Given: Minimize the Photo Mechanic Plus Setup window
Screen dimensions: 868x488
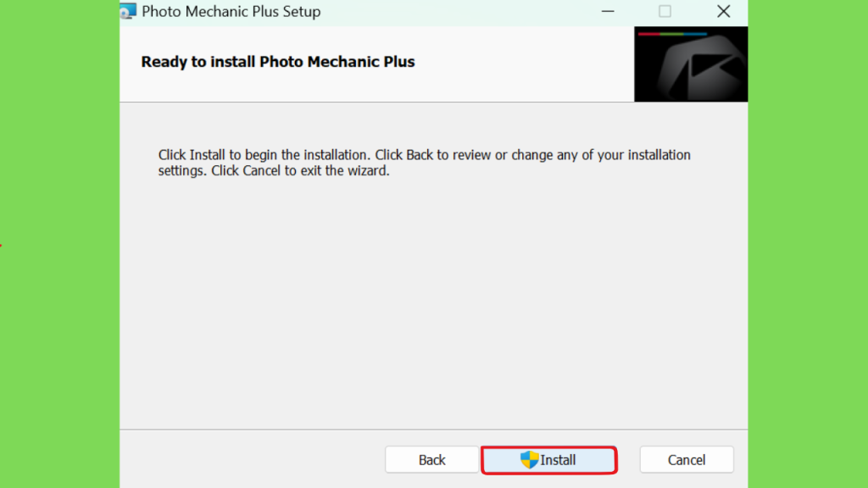Looking at the screenshot, I should click(608, 11).
